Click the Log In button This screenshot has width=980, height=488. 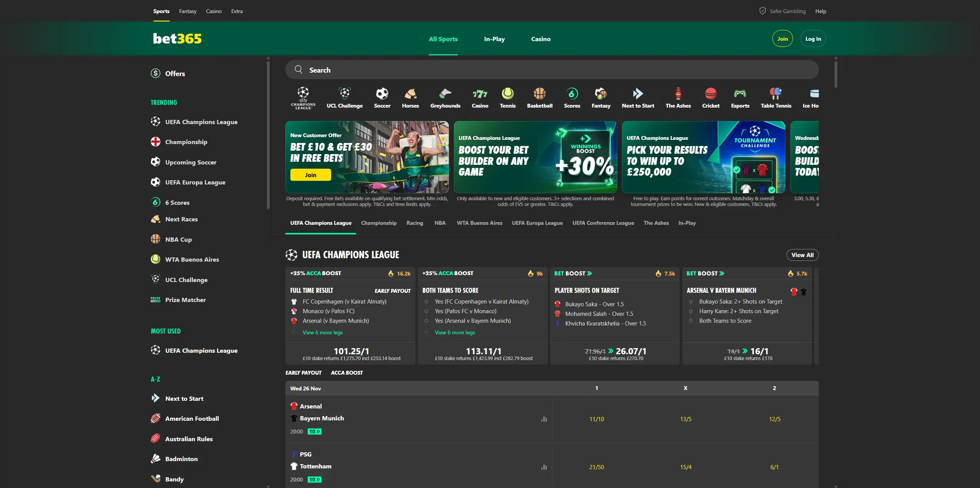(x=813, y=38)
